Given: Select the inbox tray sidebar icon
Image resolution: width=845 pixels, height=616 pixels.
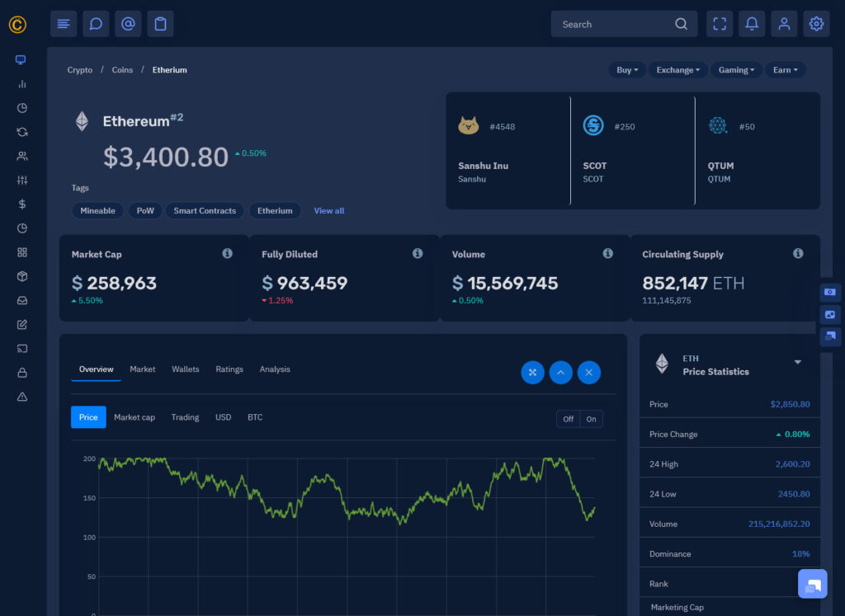Looking at the screenshot, I should point(22,300).
